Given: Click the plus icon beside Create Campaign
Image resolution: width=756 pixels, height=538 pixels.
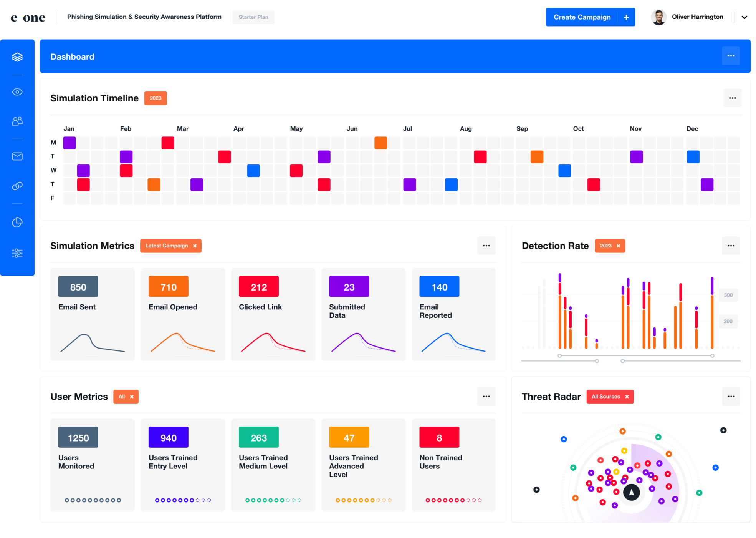Looking at the screenshot, I should (626, 17).
